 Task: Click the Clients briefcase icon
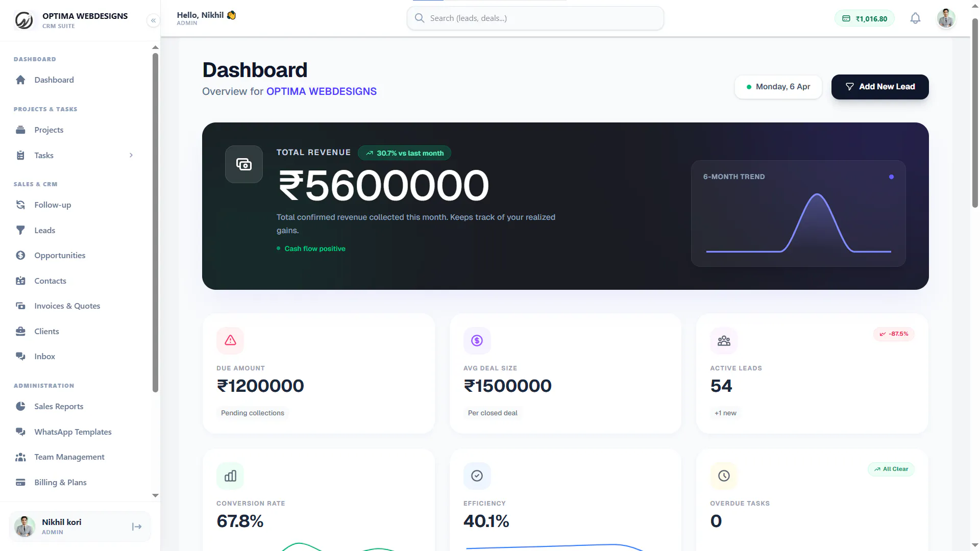[x=20, y=332]
